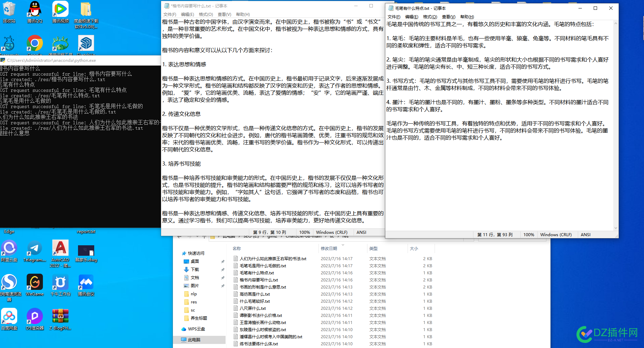
Task: Click scroll-down arrow in 毛笔有什么特点 Notepad
Action: tap(616, 228)
